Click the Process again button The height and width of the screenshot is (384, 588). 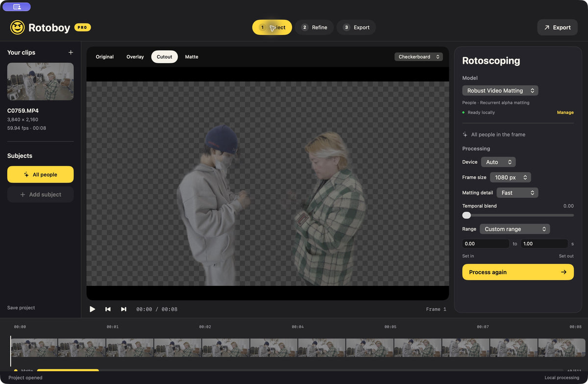pyautogui.click(x=518, y=272)
